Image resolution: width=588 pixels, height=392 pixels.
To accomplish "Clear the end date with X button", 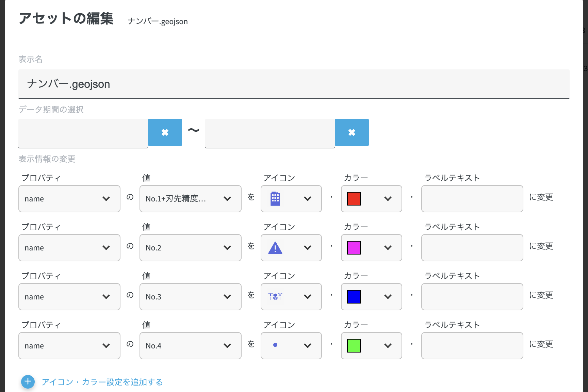I will click(352, 132).
